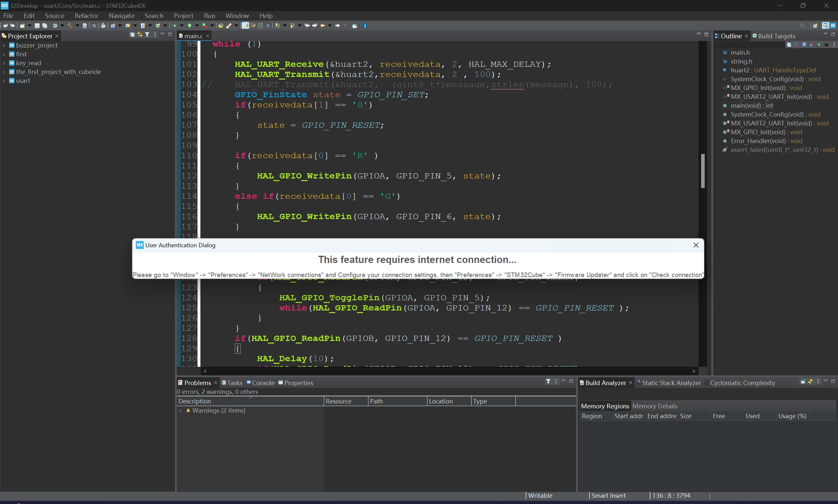Close the main.c editor tab
The width and height of the screenshot is (838, 504).
point(208,36)
